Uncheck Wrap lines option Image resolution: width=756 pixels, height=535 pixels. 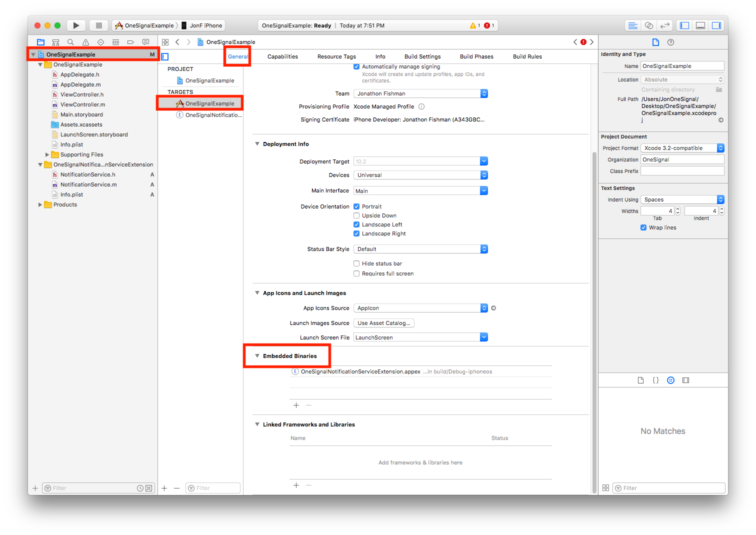(x=643, y=227)
